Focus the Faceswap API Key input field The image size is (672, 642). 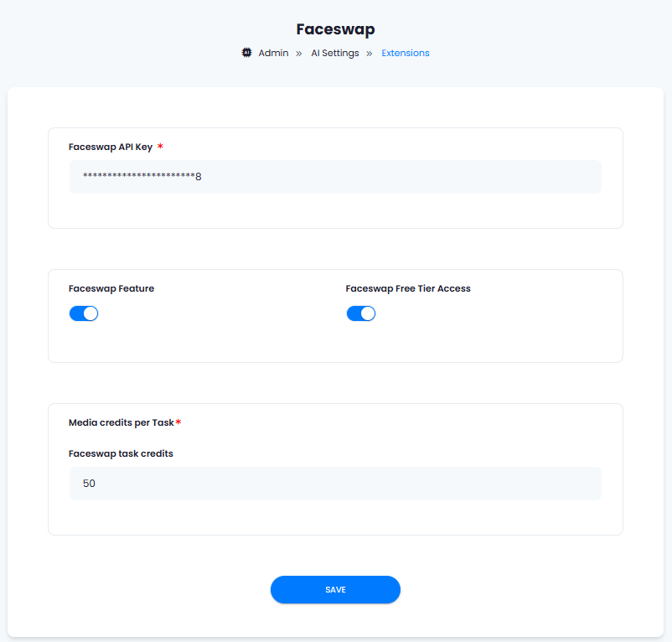coord(335,177)
